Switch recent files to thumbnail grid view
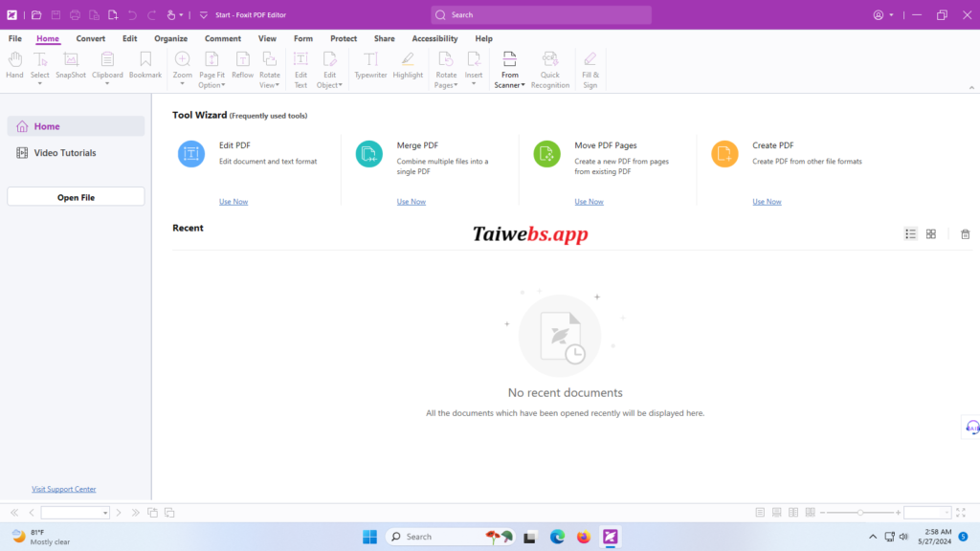The width and height of the screenshot is (980, 551). coord(931,234)
